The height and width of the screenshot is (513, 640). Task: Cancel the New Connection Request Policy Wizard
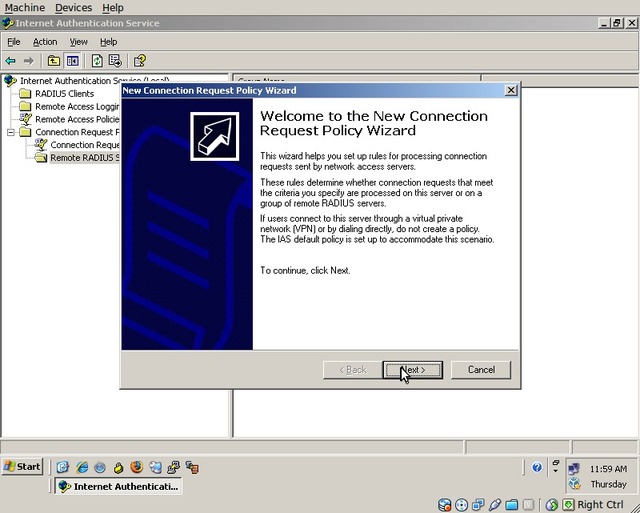point(480,370)
